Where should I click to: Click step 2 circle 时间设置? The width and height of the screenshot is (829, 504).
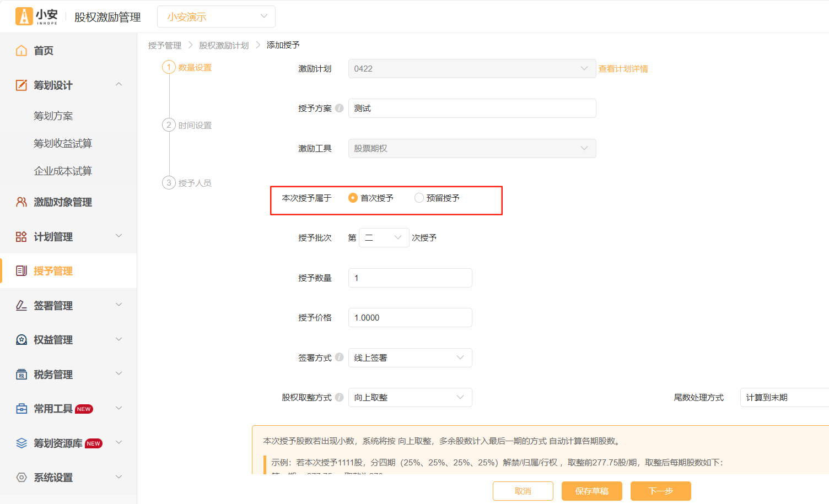tap(169, 125)
